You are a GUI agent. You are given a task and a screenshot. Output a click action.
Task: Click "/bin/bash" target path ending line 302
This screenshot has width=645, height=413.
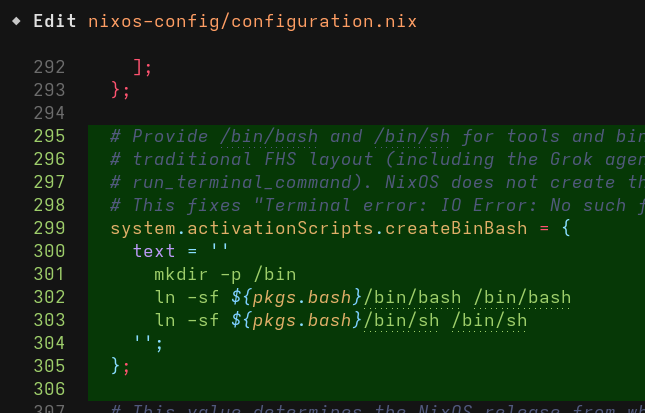pyautogui.click(x=522, y=297)
